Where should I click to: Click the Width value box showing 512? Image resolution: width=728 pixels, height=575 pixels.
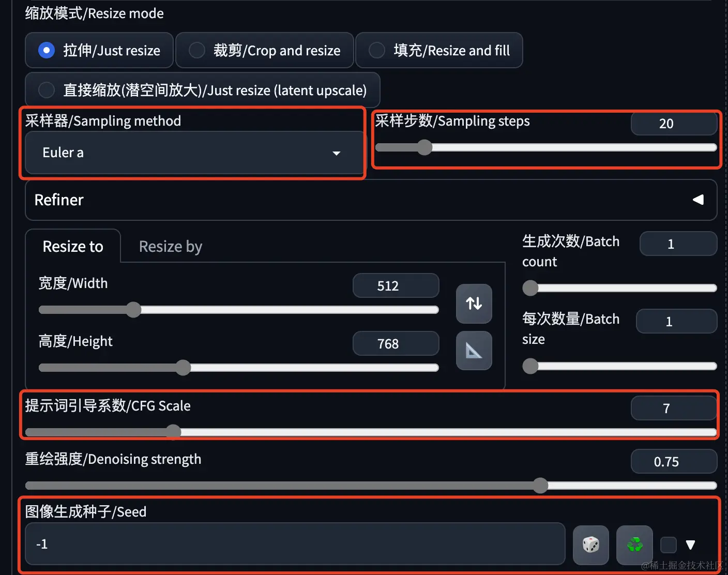click(x=396, y=285)
